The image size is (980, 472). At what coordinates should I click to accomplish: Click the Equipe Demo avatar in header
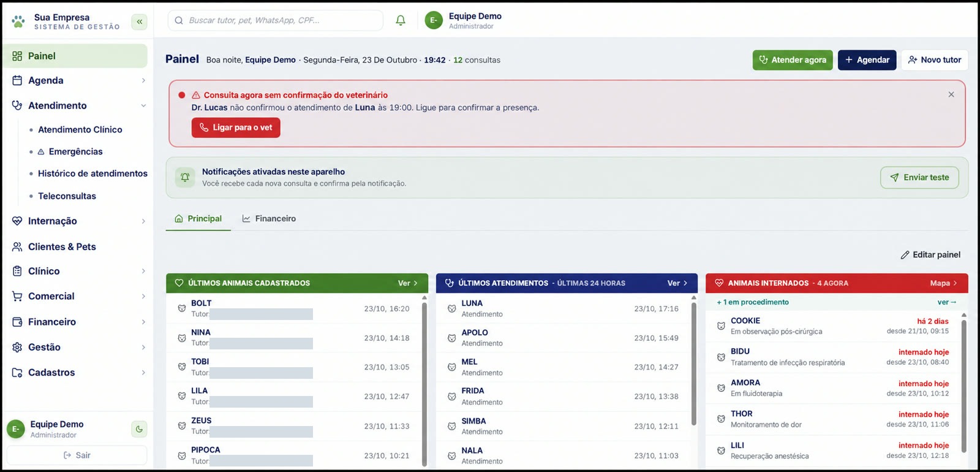click(434, 20)
